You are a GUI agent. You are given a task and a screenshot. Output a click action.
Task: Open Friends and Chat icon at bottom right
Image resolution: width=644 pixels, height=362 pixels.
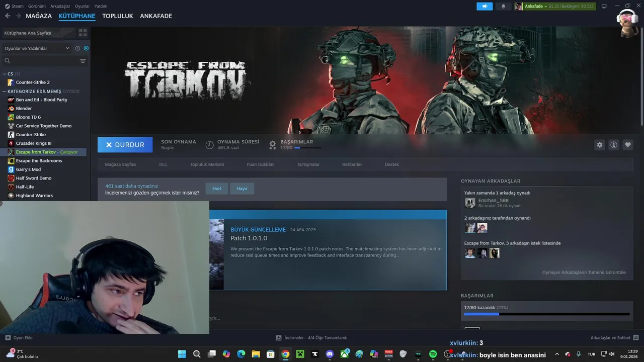[x=636, y=337]
